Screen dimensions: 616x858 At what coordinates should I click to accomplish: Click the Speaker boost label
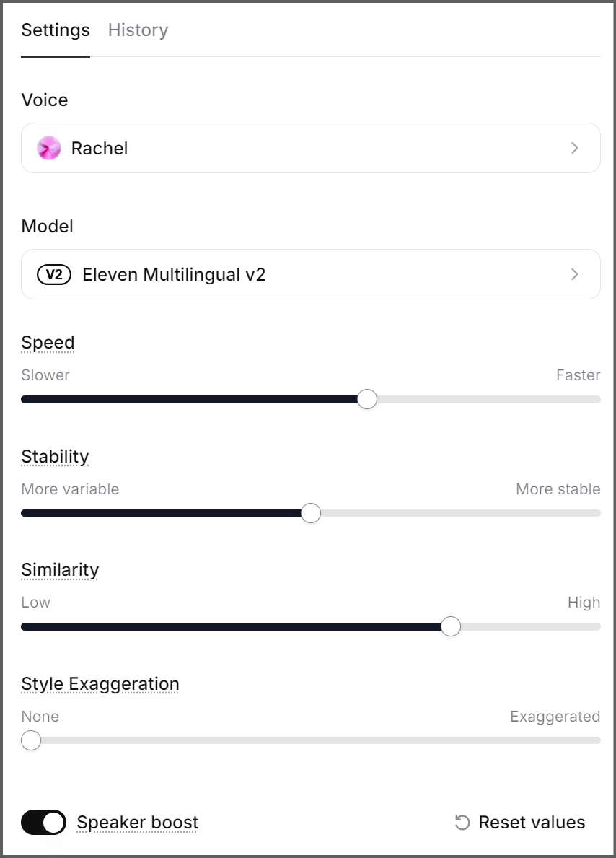point(137,823)
